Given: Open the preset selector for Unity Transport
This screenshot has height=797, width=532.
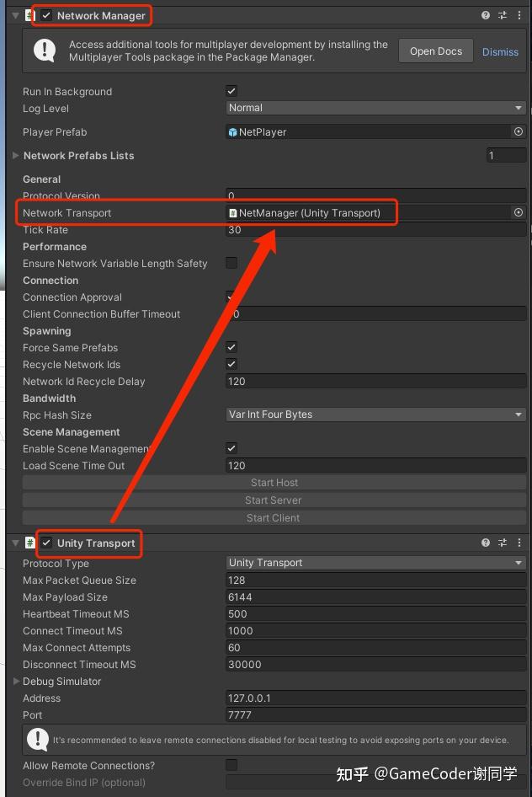Looking at the screenshot, I should [503, 543].
